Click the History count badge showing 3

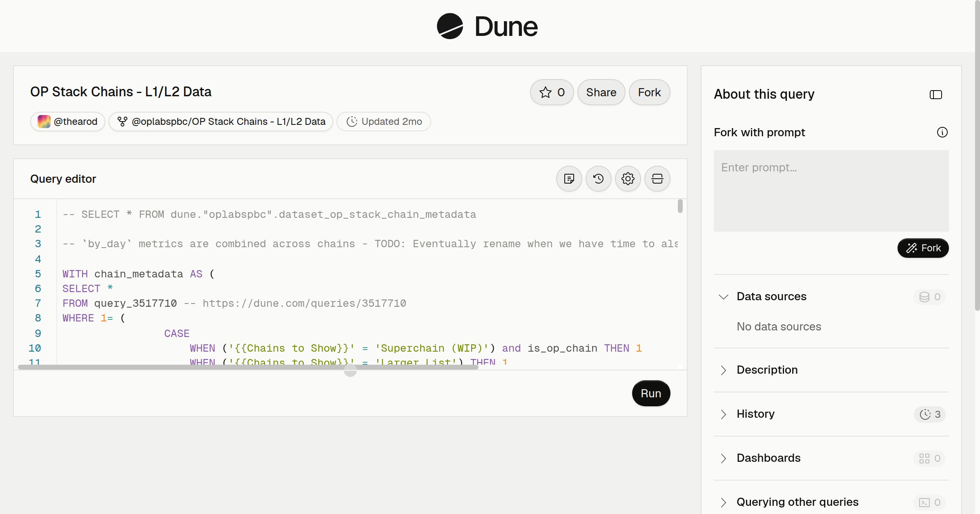[930, 414]
